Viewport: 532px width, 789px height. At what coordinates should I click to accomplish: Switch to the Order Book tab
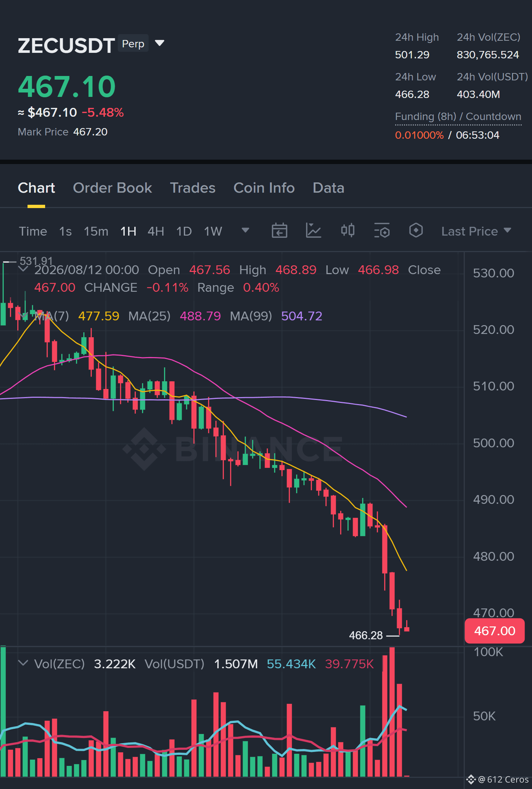pyautogui.click(x=113, y=188)
